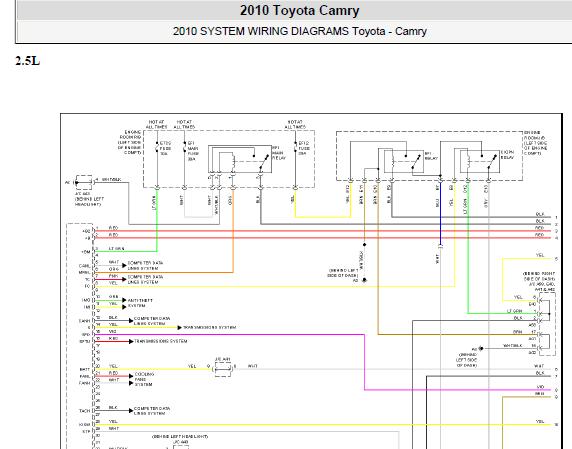Click the 'STP' pin label
Viewport: 572px width, 449px height.
86,431
